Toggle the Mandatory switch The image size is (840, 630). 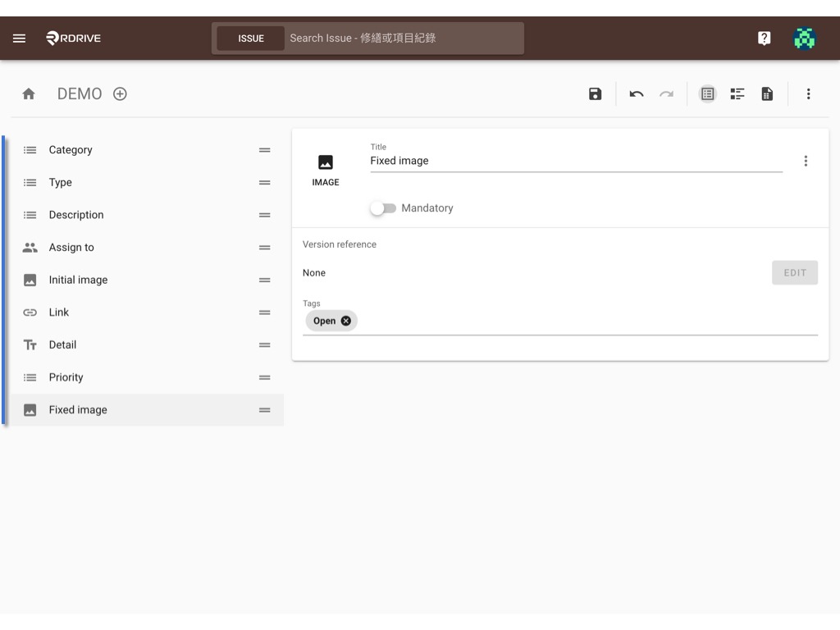383,208
